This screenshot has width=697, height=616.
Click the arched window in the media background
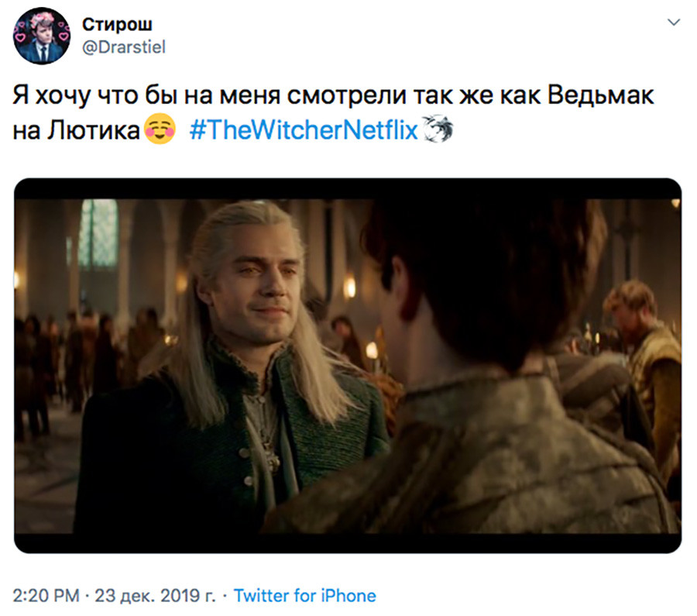coord(98,233)
